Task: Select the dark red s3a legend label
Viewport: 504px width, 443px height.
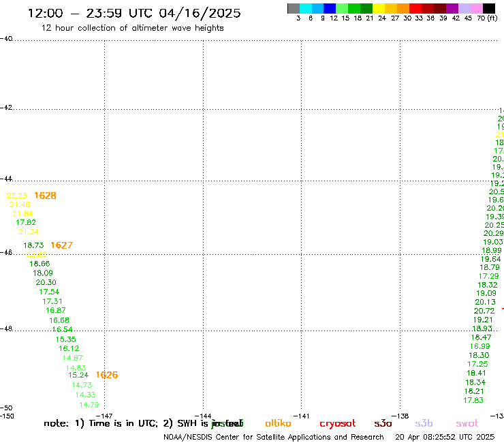Action: [x=383, y=423]
